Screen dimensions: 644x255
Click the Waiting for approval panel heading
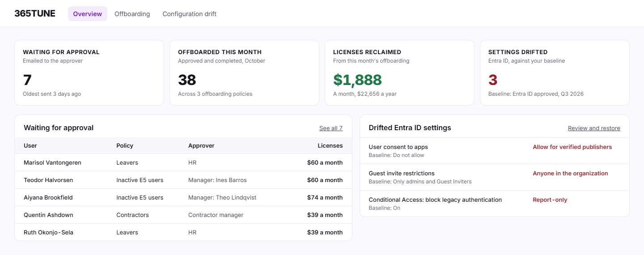coord(59,128)
